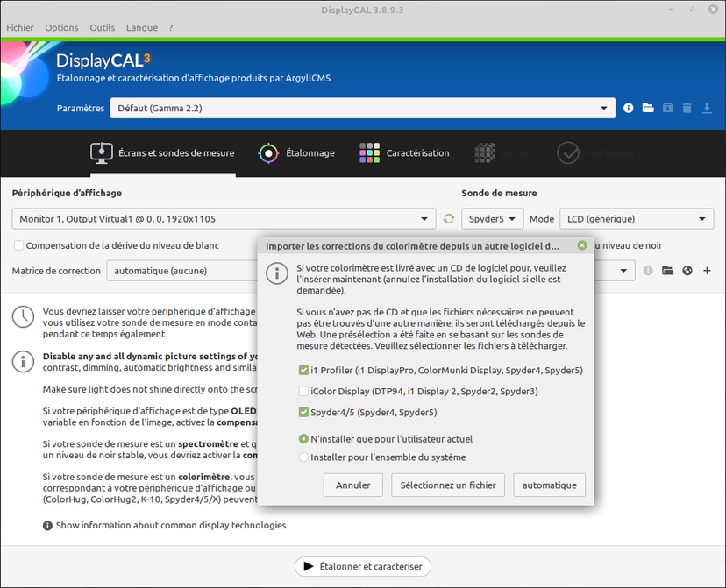This screenshot has height=588, width=726.
Task: Click the Annuler button
Action: coord(353,485)
